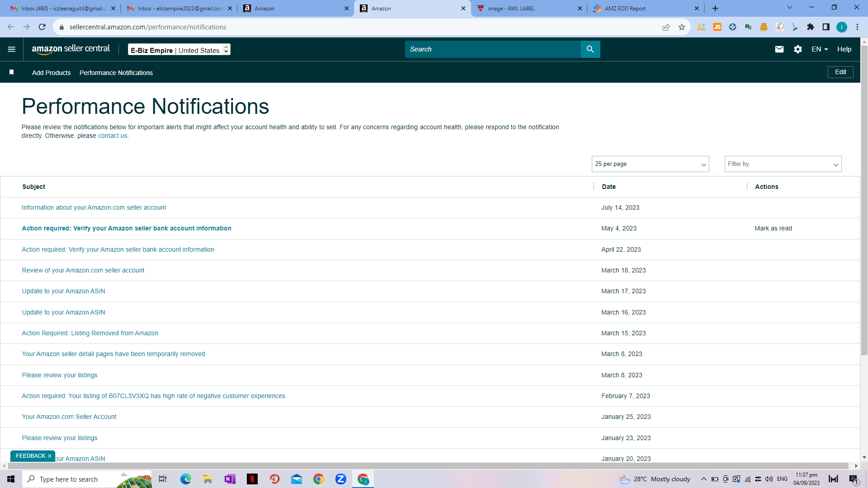Open the Chrome profile avatar

[842, 27]
